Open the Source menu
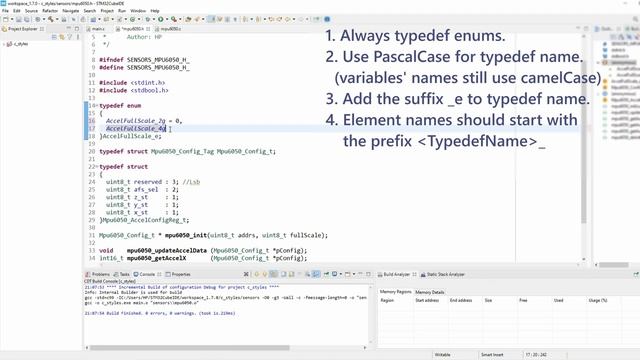Image resolution: width=640 pixels, height=360 pixels. [x=31, y=11]
